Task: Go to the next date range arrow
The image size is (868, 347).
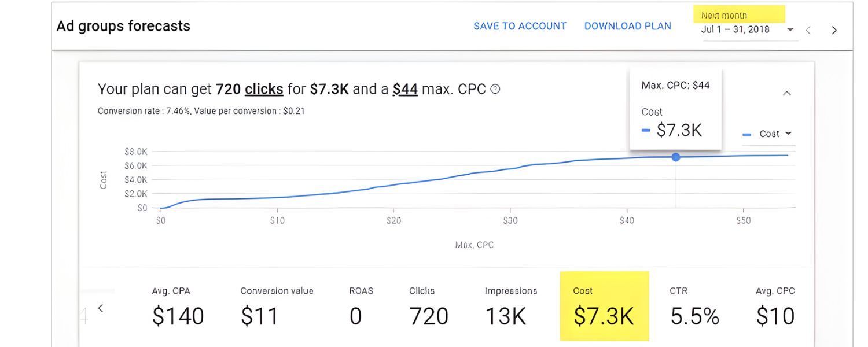Action: (834, 30)
